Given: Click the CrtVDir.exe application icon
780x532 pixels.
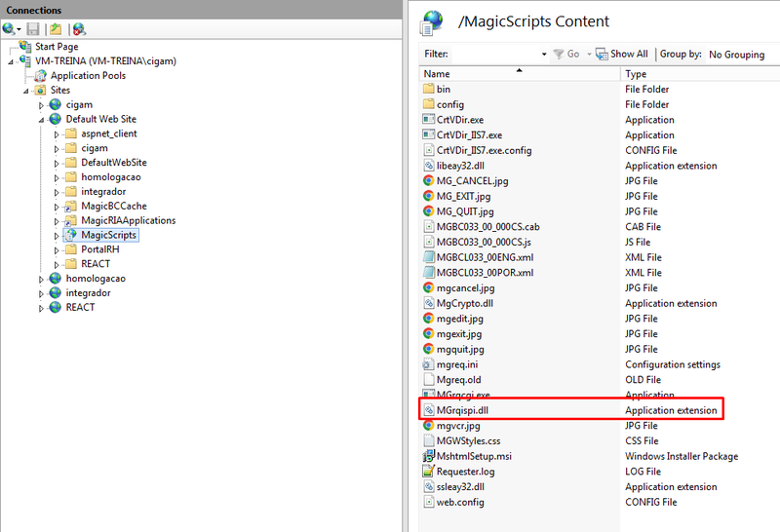Looking at the screenshot, I should point(428,119).
